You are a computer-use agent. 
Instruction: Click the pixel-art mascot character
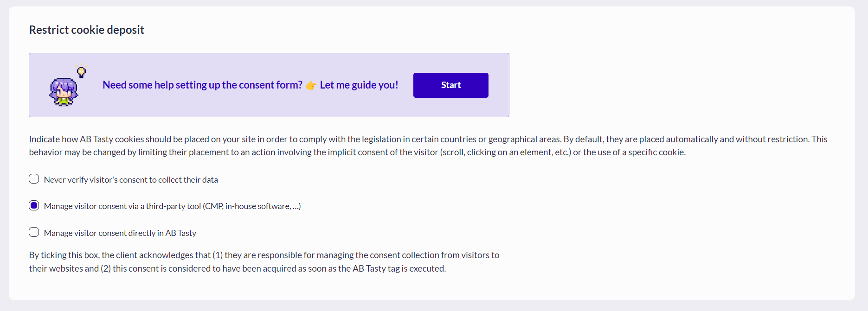click(64, 92)
